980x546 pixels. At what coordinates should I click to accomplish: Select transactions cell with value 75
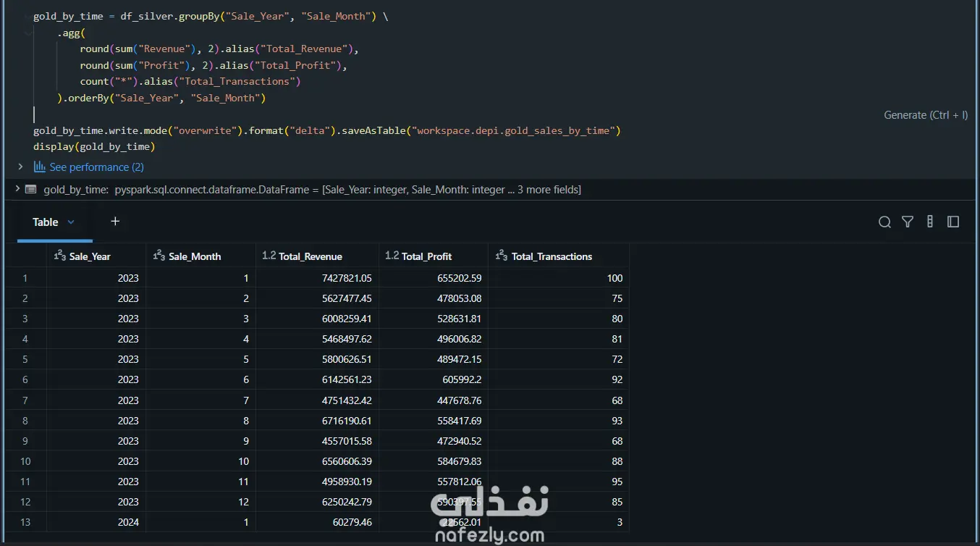click(x=559, y=298)
